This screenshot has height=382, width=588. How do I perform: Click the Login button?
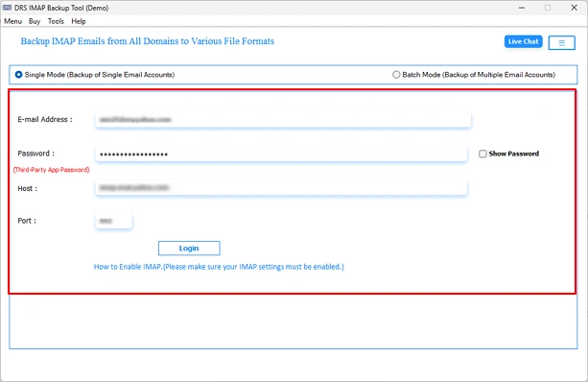click(x=189, y=249)
